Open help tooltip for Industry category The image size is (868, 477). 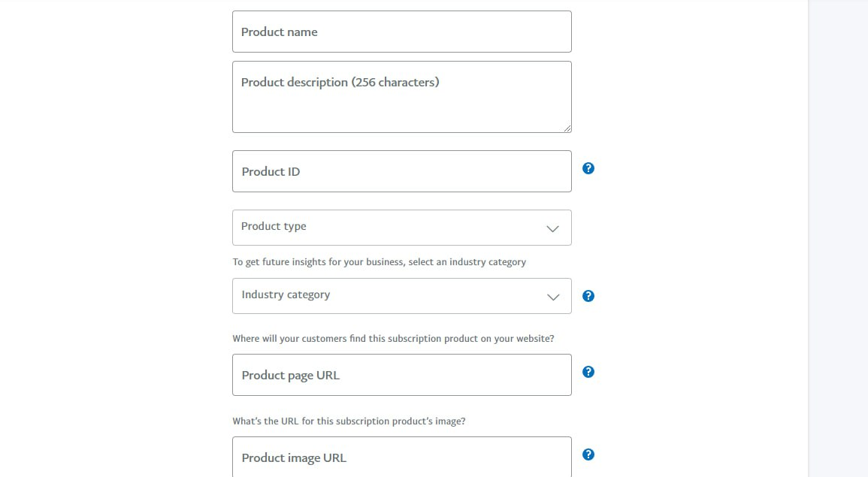click(588, 296)
